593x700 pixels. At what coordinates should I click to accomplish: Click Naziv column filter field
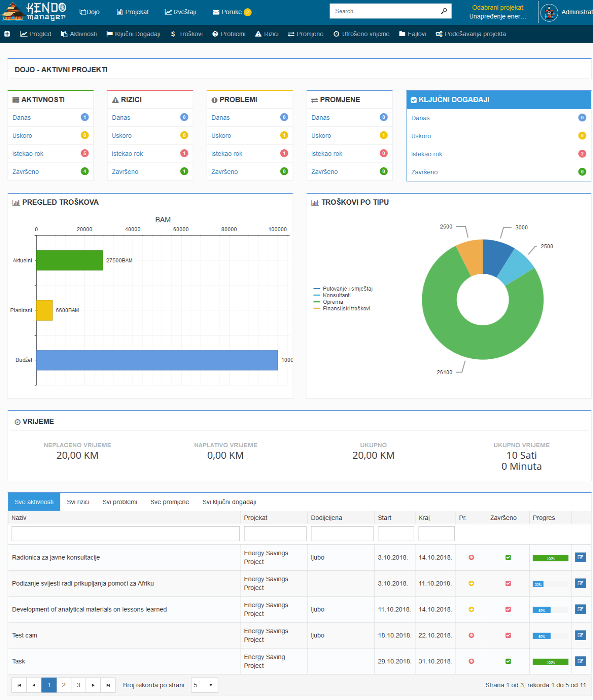[x=126, y=534]
